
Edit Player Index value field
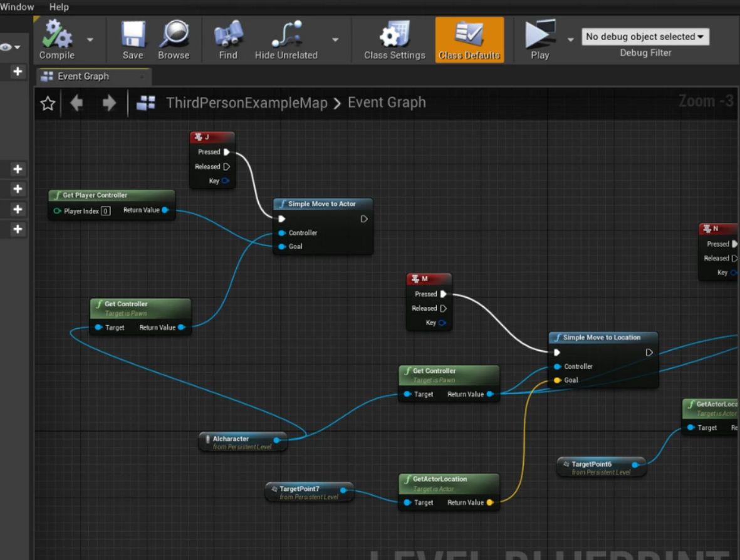coord(106,211)
